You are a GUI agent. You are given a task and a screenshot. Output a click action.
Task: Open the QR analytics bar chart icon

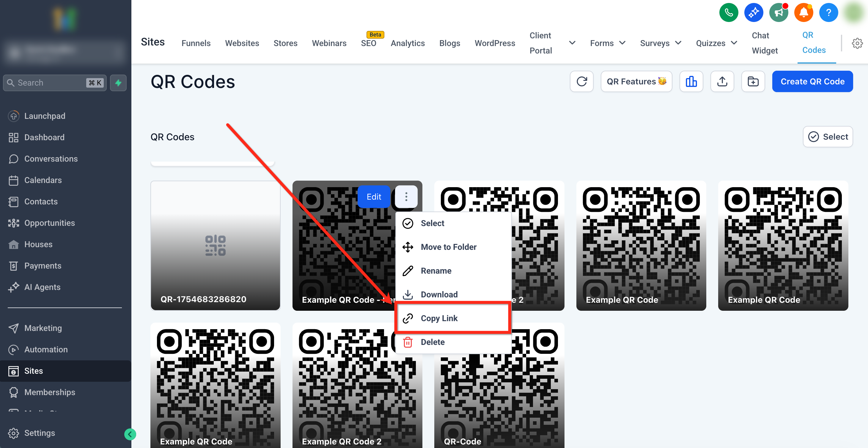[691, 81]
